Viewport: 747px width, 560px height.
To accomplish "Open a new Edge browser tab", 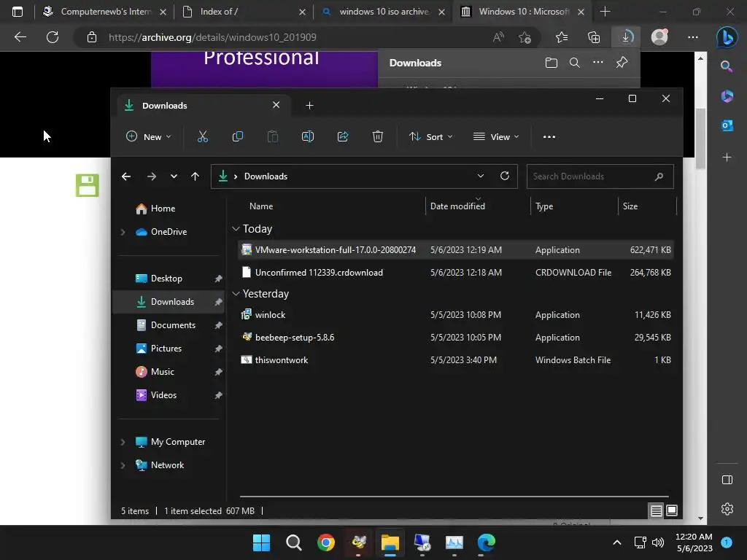I will [605, 12].
